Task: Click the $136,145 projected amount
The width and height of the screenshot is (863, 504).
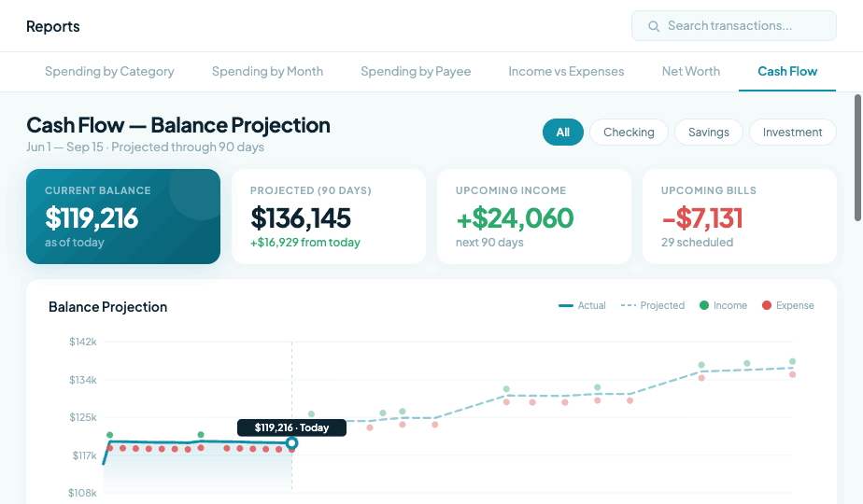Action: (301, 218)
